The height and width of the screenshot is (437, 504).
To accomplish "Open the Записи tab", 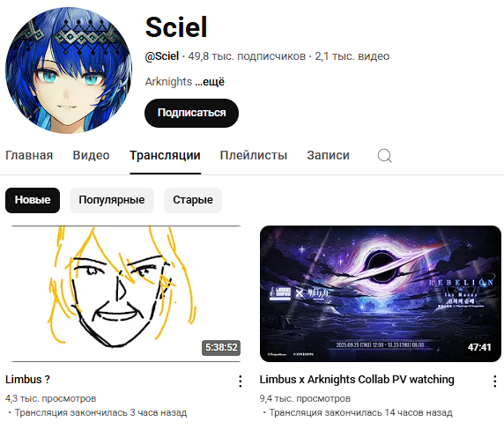I will [328, 155].
